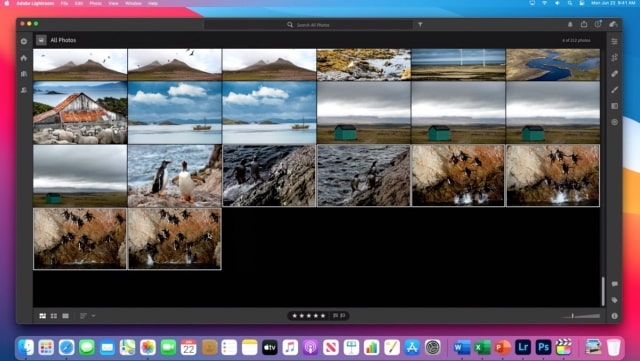Screen dimensions: 640x361
Task: Open the Apple menu
Action: [x=7, y=3]
